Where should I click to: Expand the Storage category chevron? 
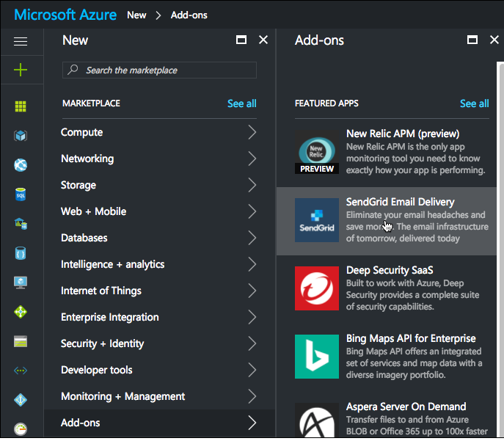[252, 185]
